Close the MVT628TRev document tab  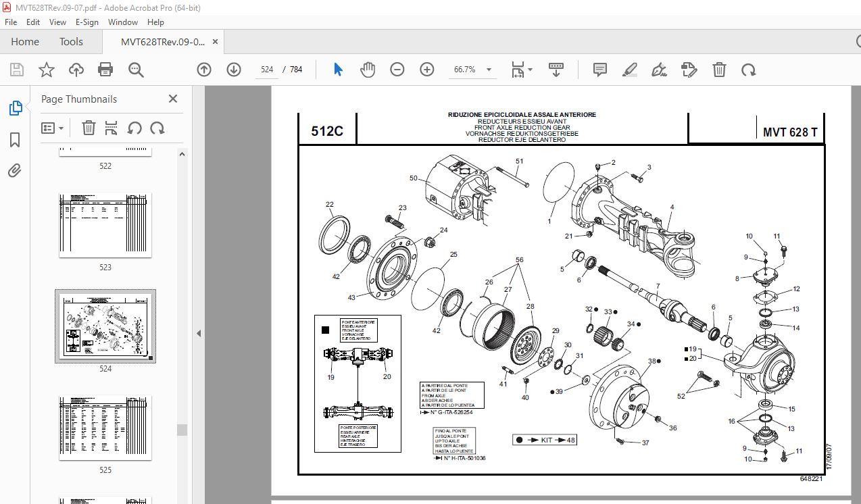216,42
